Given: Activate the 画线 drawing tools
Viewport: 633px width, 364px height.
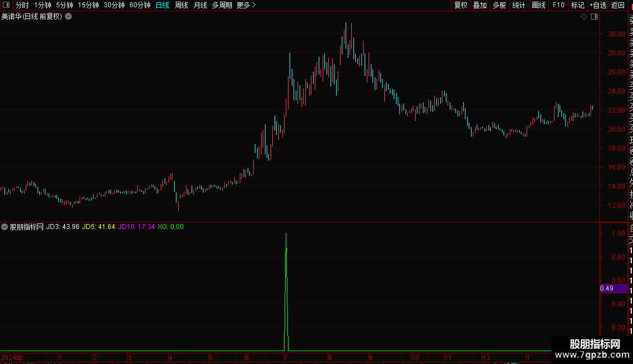Looking at the screenshot, I should [538, 5].
